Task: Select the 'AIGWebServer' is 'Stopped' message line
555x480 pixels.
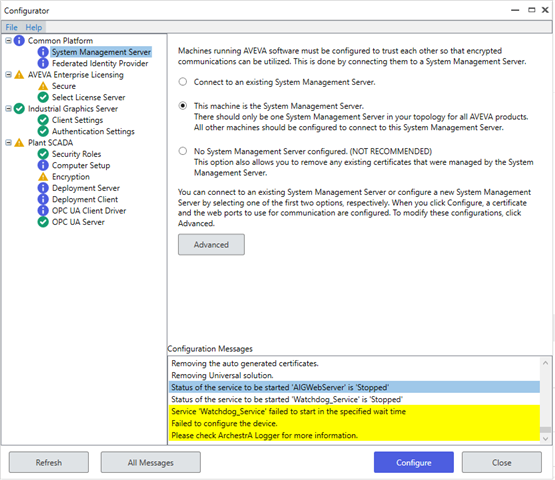Action: point(354,387)
